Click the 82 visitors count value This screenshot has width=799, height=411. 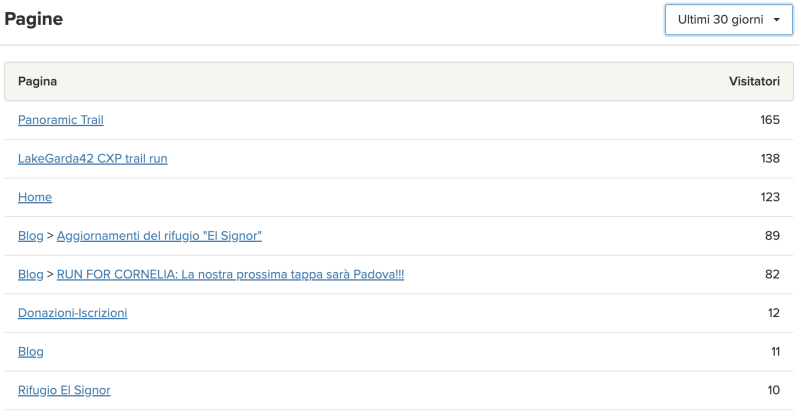coord(771,274)
